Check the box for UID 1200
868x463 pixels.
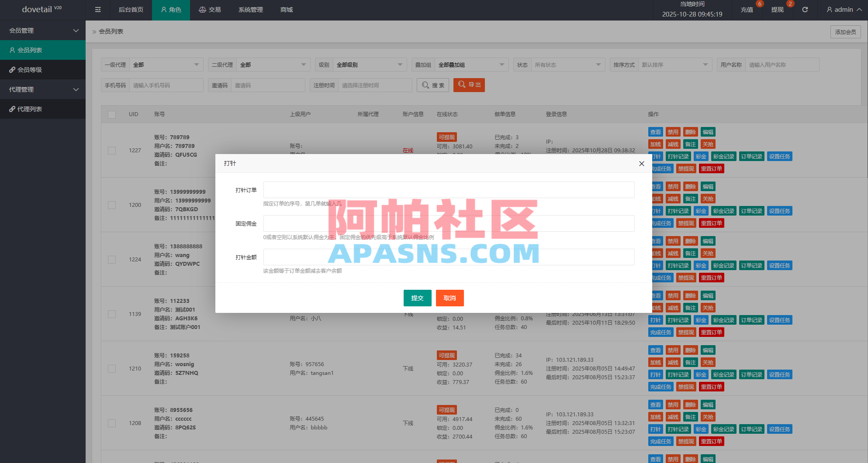(112, 205)
